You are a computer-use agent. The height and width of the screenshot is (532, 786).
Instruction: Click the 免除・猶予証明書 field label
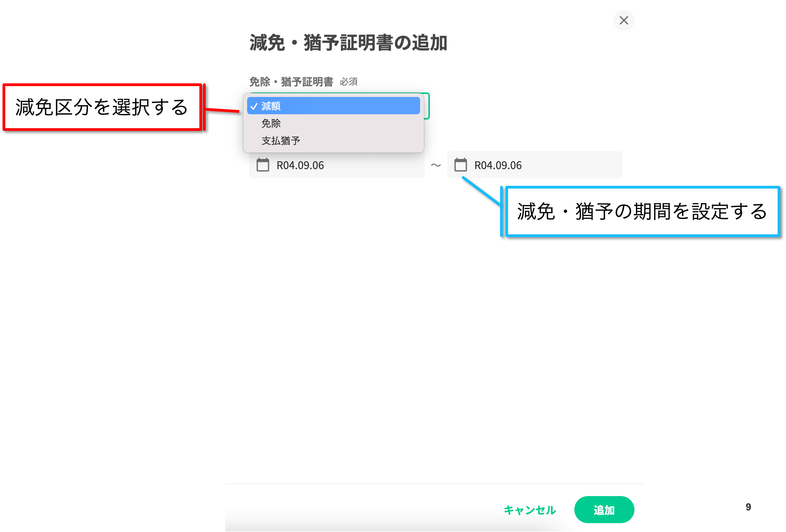pos(291,82)
